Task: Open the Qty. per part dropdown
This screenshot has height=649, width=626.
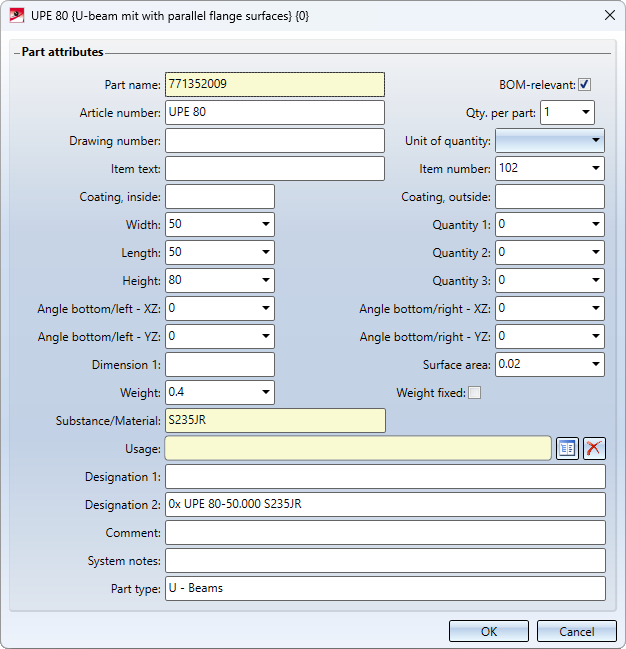Action: 585,112
